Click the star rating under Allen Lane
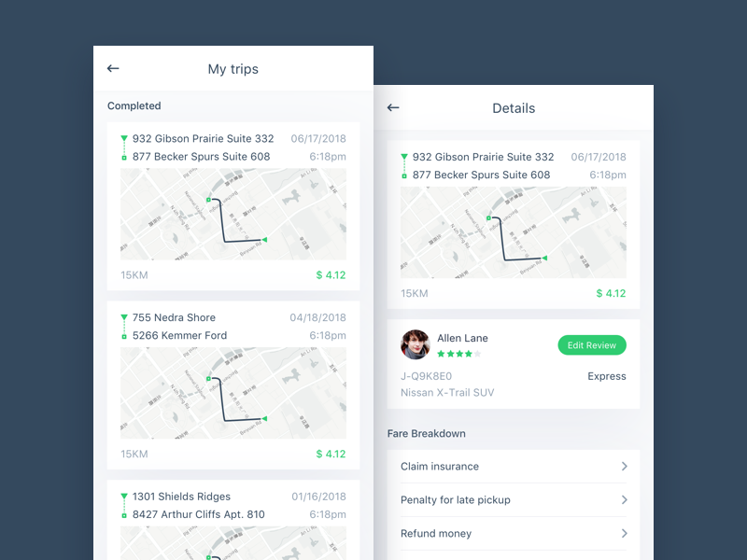Viewport: 747px width, 560px height. 459,354
